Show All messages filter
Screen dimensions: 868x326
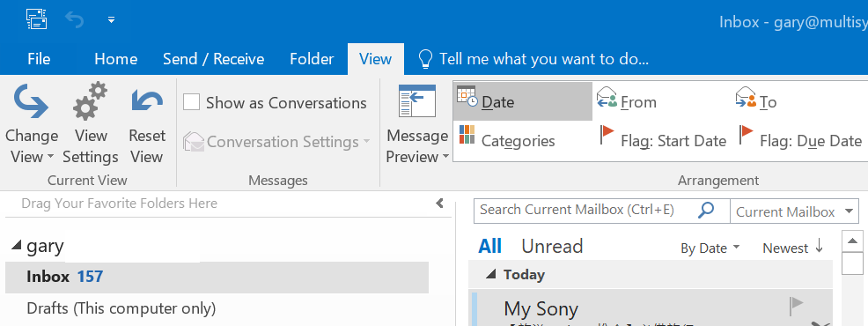point(490,246)
